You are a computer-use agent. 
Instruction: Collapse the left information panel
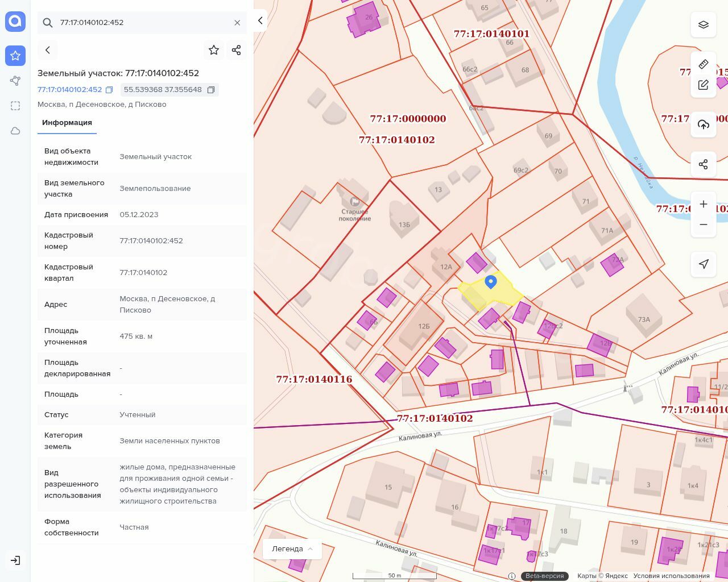click(260, 20)
